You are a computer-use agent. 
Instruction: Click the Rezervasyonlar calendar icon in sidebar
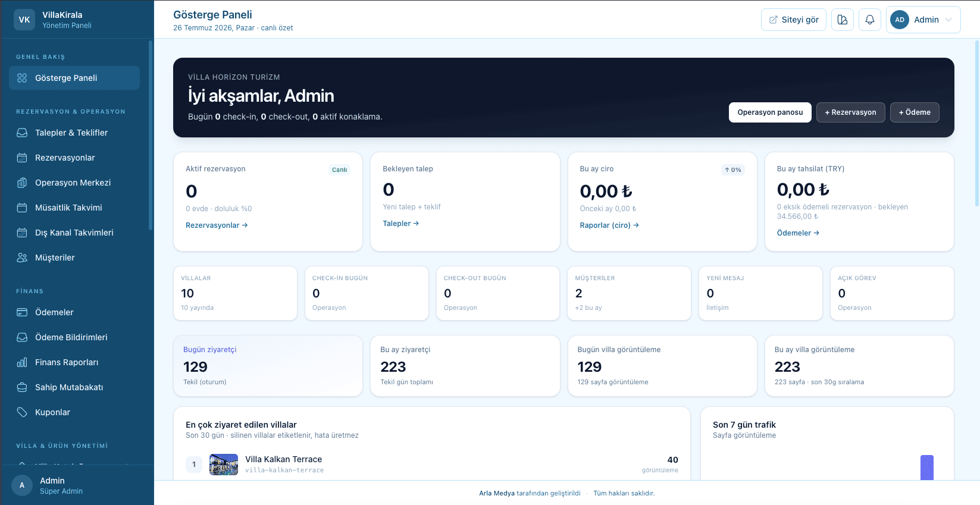(x=22, y=158)
